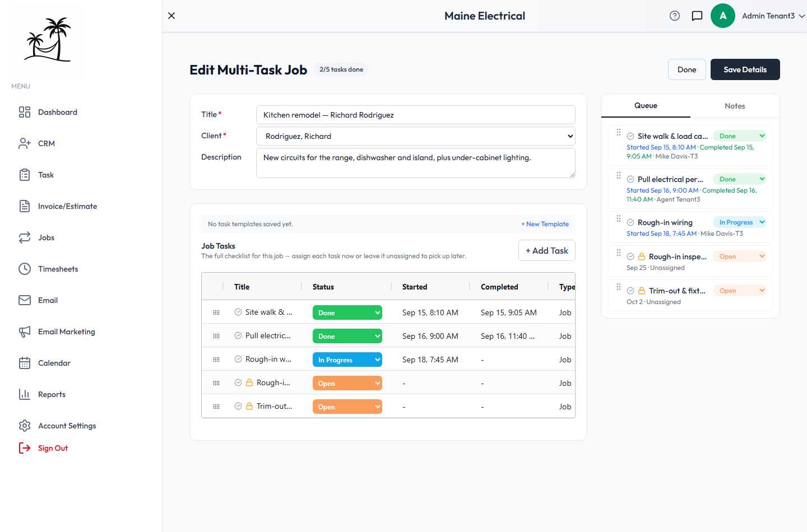This screenshot has height=532, width=807.
Task: Expand Admin Tenant3 account menu
Action: [x=773, y=16]
